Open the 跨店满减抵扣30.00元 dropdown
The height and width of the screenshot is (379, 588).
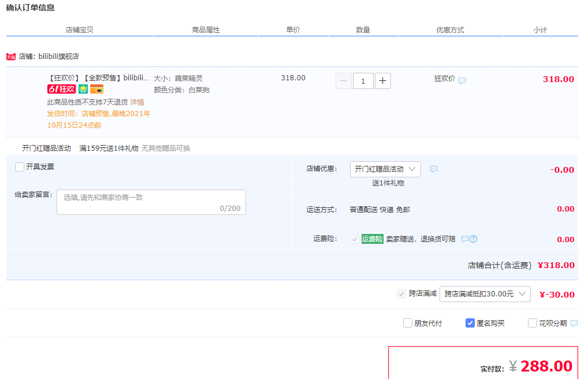pos(485,294)
